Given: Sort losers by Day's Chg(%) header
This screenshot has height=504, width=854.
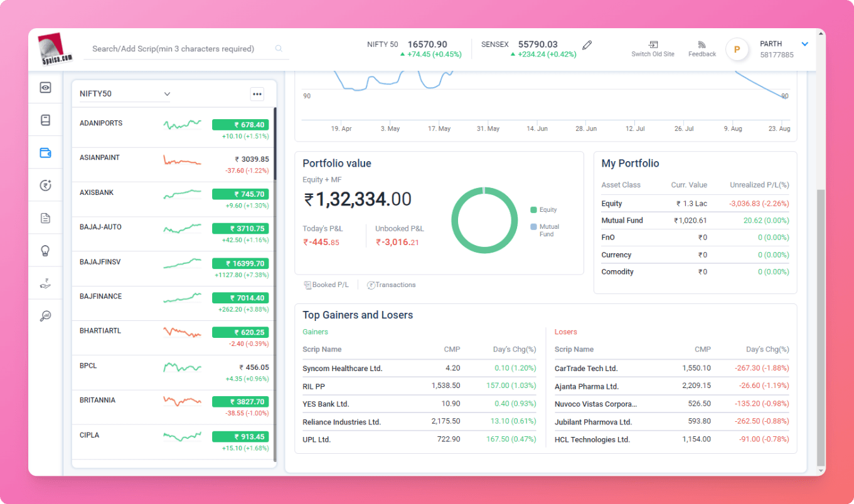Looking at the screenshot, I should point(767,349).
